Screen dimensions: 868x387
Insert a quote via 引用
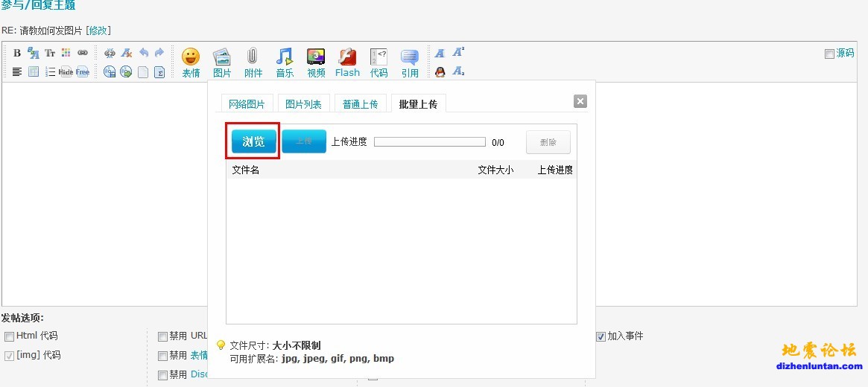pos(411,63)
